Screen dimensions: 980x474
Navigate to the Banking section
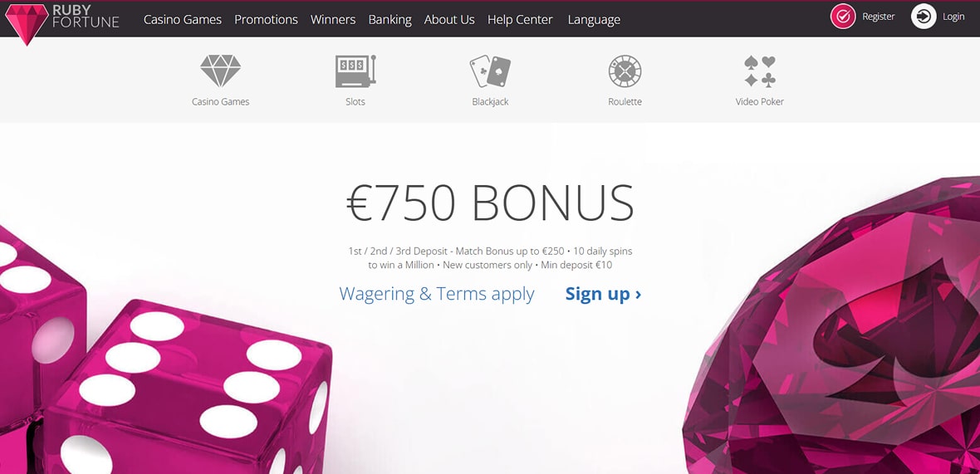click(x=390, y=20)
